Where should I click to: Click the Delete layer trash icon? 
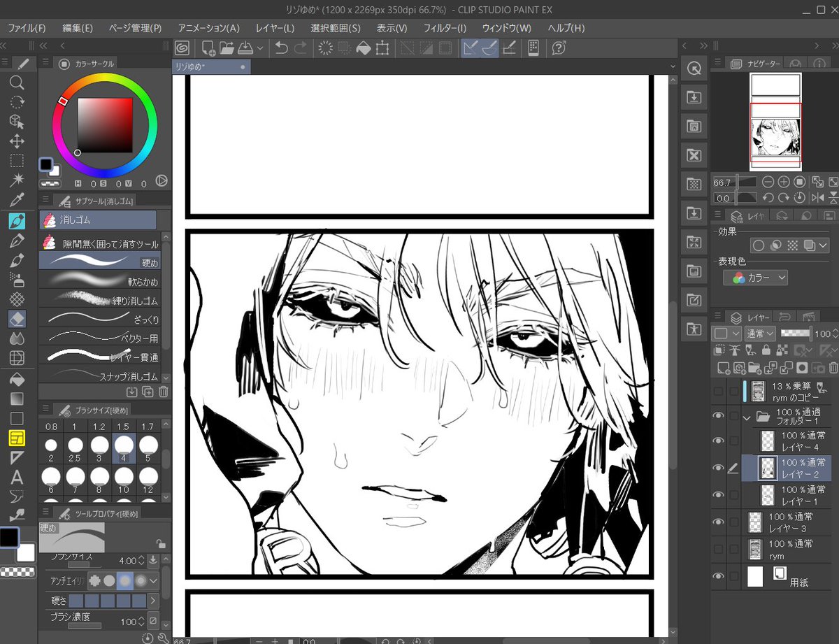click(833, 367)
